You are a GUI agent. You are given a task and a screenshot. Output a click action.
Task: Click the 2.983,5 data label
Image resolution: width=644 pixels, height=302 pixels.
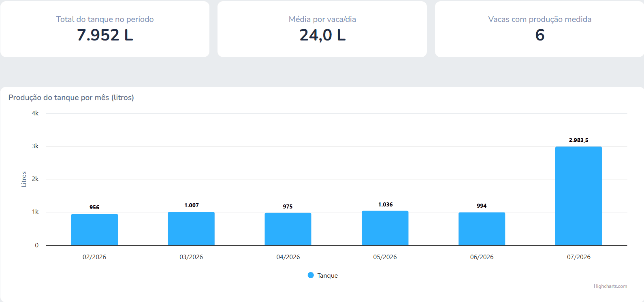pos(578,140)
